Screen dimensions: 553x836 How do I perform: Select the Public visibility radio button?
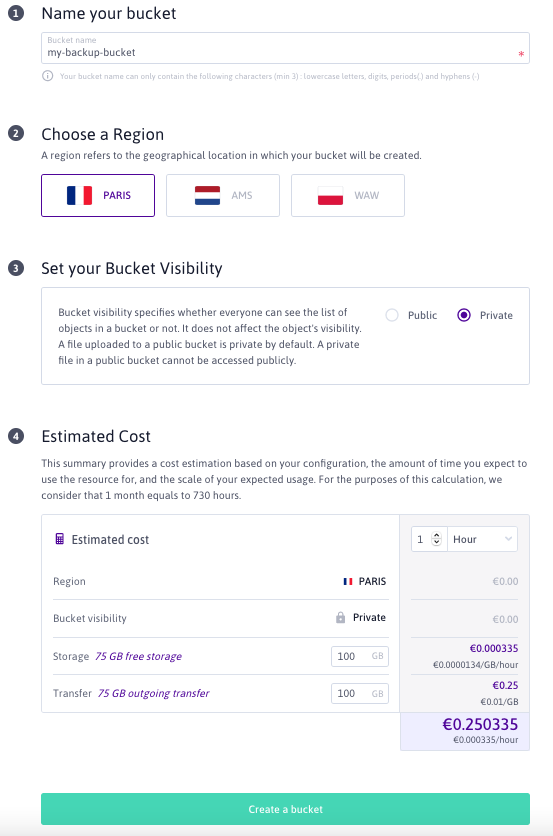(392, 315)
